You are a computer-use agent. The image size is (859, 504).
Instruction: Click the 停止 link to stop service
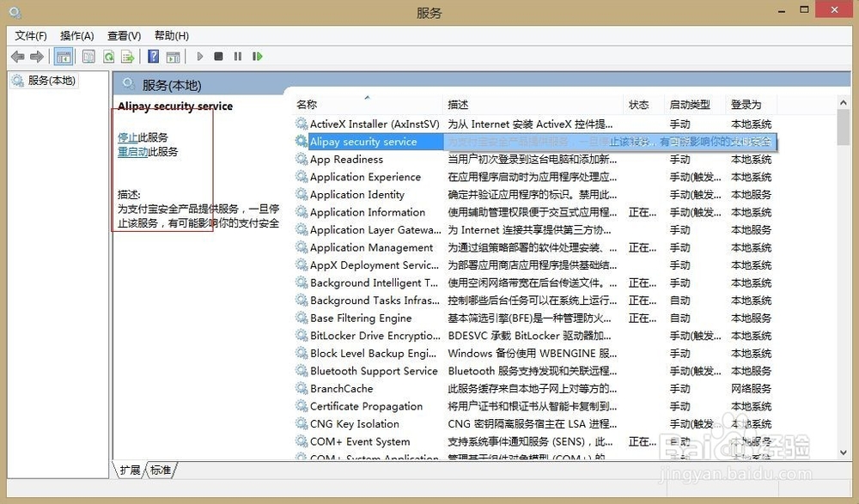coord(127,137)
